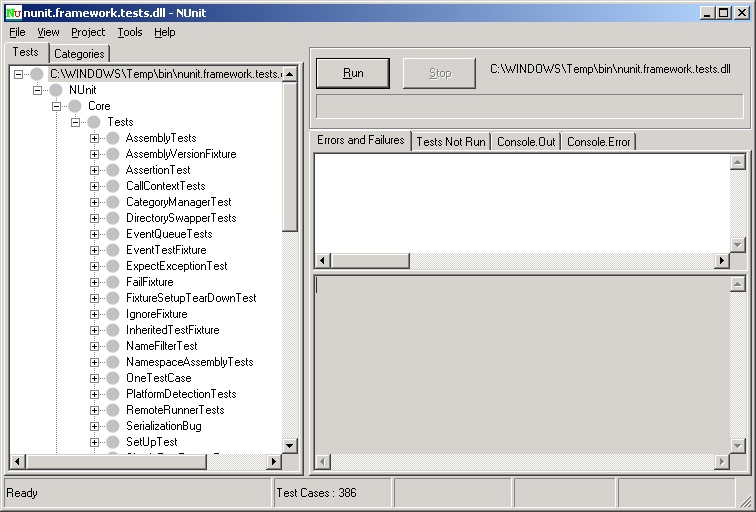The image size is (756, 512).
Task: Click the test tree scroll down arrow
Action: (x=289, y=445)
